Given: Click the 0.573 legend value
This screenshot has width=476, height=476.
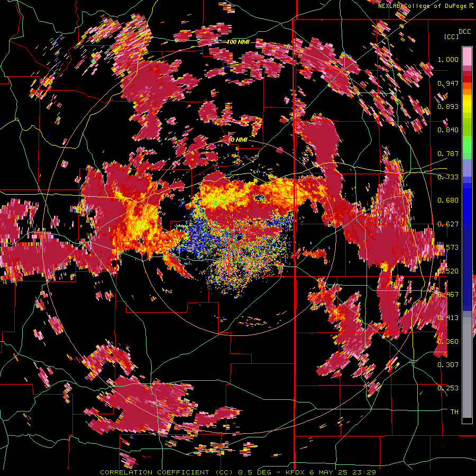Looking at the screenshot, I should pos(448,248).
